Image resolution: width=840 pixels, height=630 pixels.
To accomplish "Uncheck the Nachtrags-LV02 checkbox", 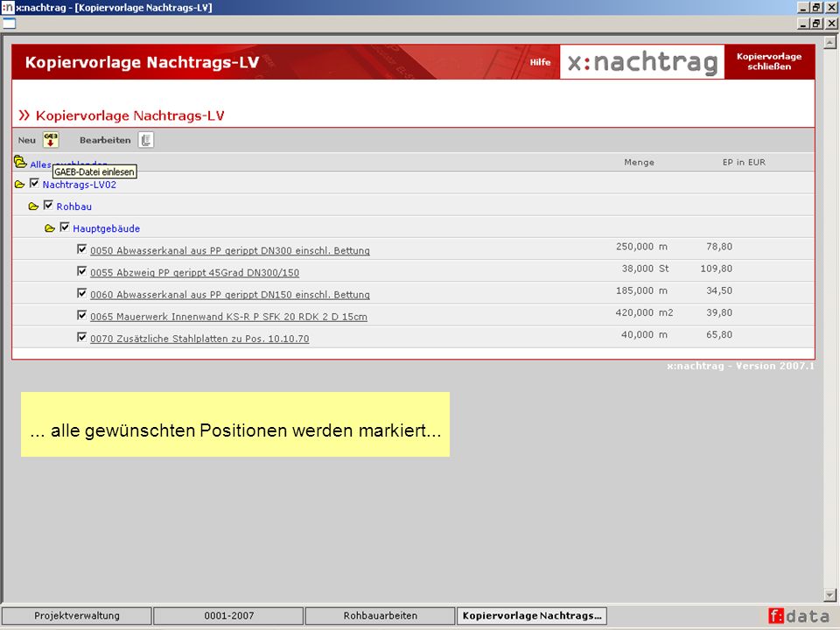I will 34,183.
